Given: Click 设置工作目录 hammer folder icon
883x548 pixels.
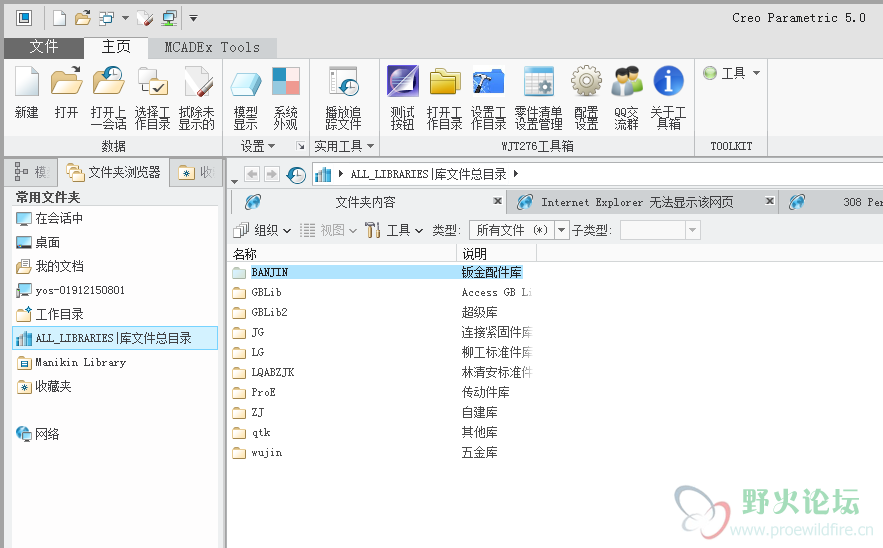Looking at the screenshot, I should point(488,82).
